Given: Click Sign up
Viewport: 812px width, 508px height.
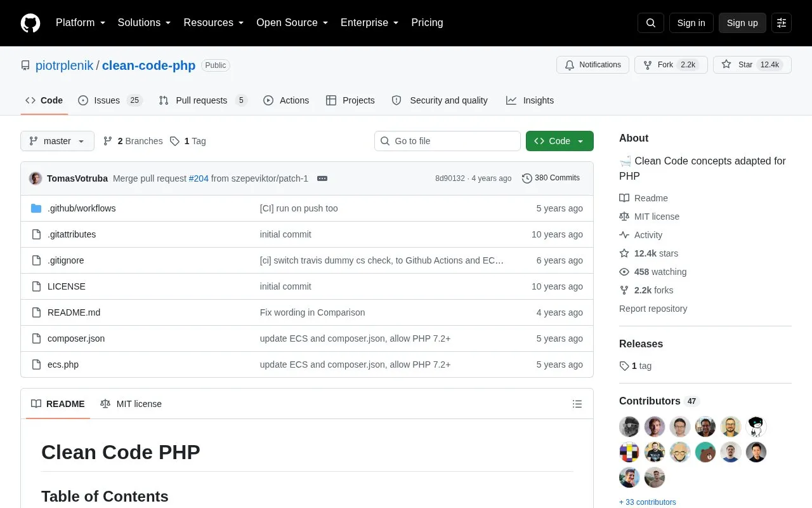Looking at the screenshot, I should (742, 23).
